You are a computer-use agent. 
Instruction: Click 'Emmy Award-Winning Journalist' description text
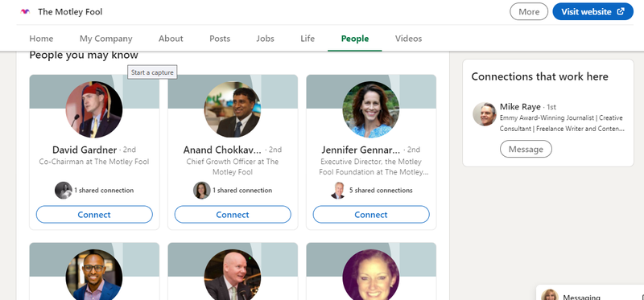[x=562, y=123]
